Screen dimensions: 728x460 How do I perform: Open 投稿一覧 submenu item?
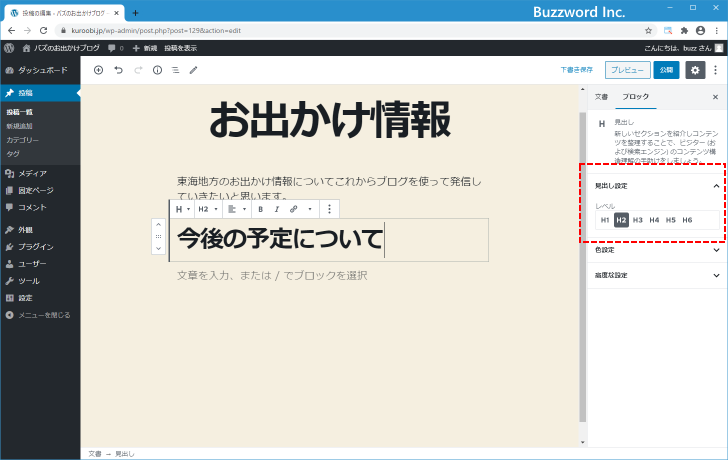pos(20,112)
